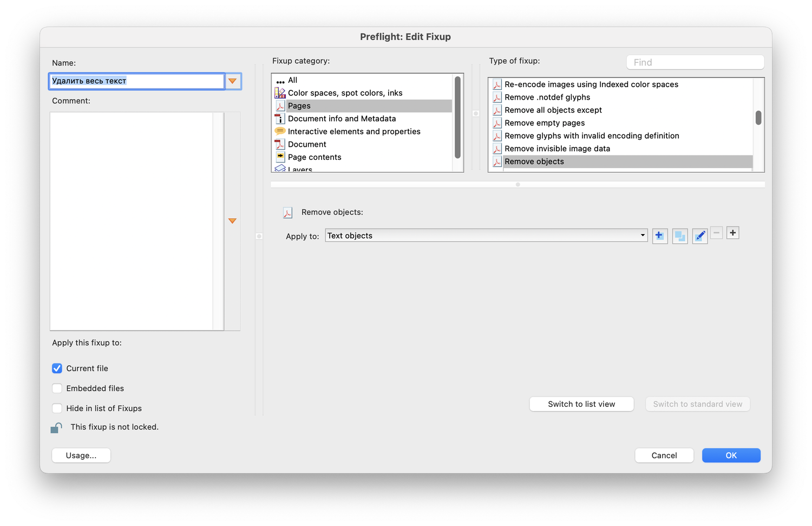
Task: Click the horizontal splitter handle below the lists
Action: 518,185
